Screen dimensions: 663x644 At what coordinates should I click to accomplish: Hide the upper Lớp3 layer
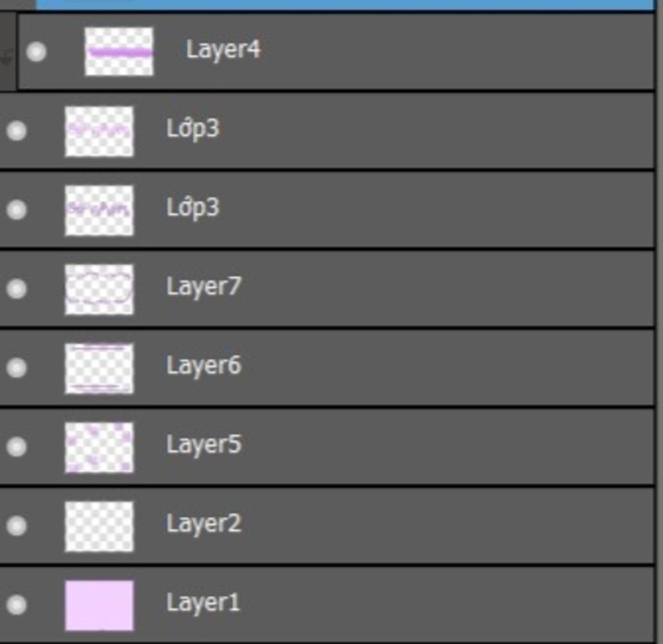[x=16, y=131]
